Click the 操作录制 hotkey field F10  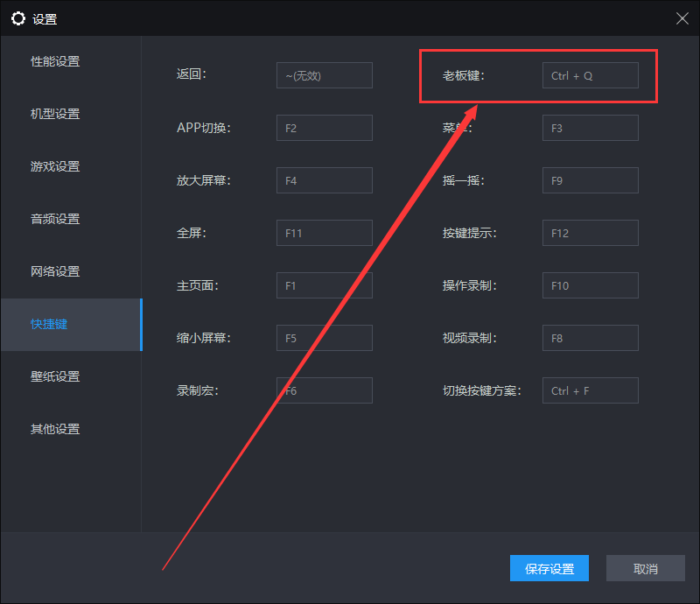point(590,285)
